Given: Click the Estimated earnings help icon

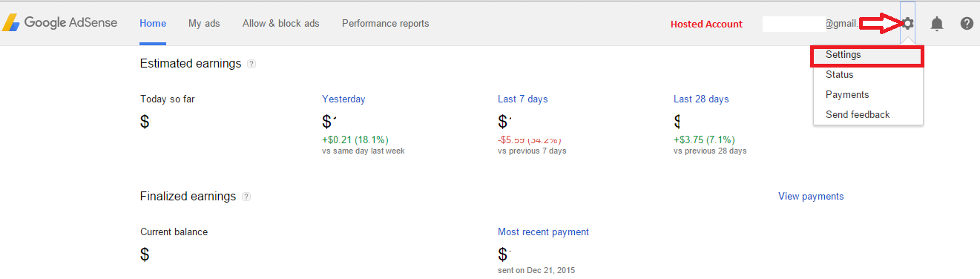Looking at the screenshot, I should [251, 64].
